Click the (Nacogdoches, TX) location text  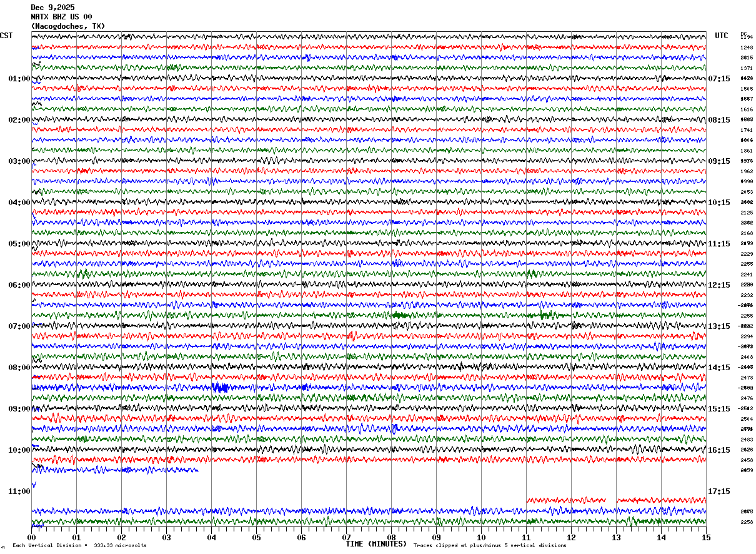coord(68,26)
